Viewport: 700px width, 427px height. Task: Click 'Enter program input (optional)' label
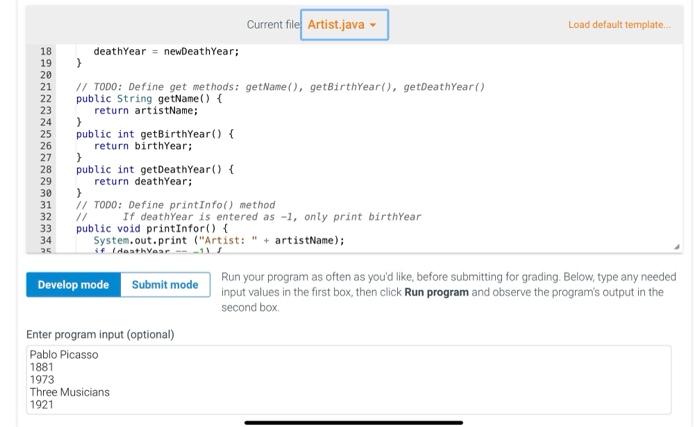(100, 335)
